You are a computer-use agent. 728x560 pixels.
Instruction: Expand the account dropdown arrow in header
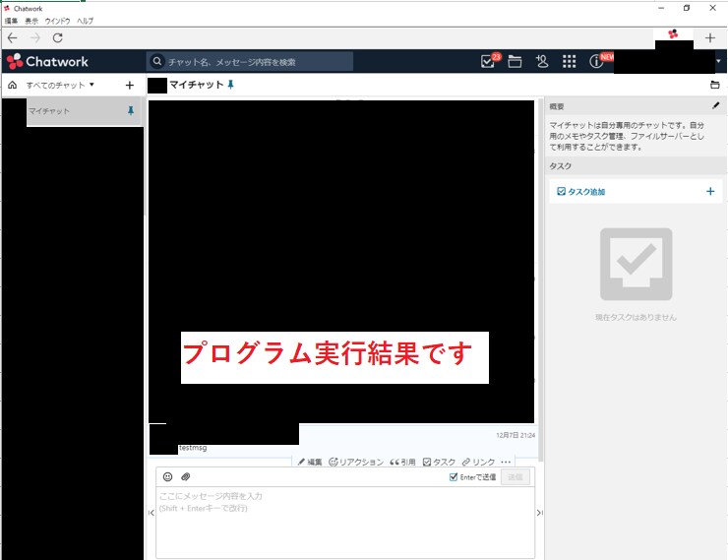(x=718, y=61)
